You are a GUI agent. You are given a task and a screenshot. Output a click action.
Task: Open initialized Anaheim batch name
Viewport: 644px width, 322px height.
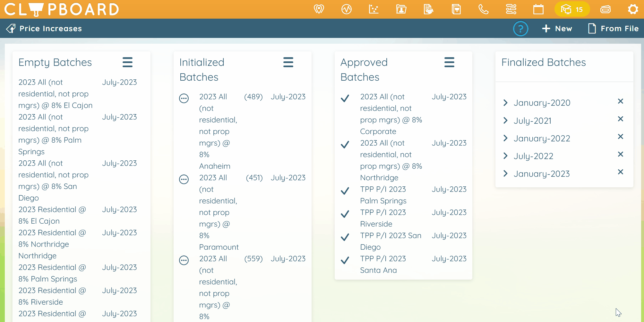tap(218, 131)
